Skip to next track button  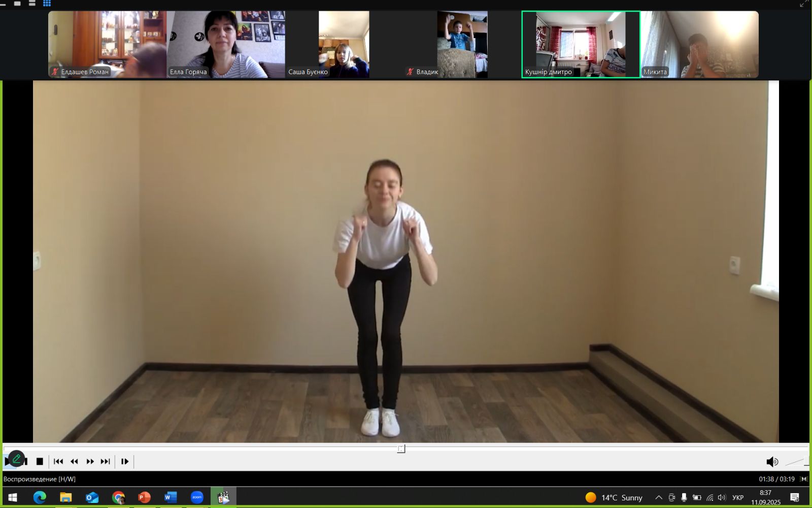coord(105,461)
